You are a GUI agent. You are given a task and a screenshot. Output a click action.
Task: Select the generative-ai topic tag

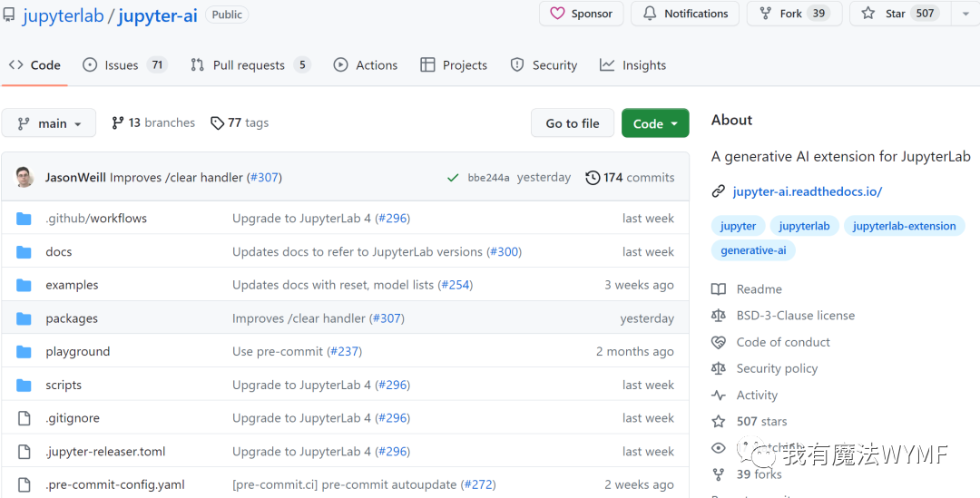(x=753, y=250)
